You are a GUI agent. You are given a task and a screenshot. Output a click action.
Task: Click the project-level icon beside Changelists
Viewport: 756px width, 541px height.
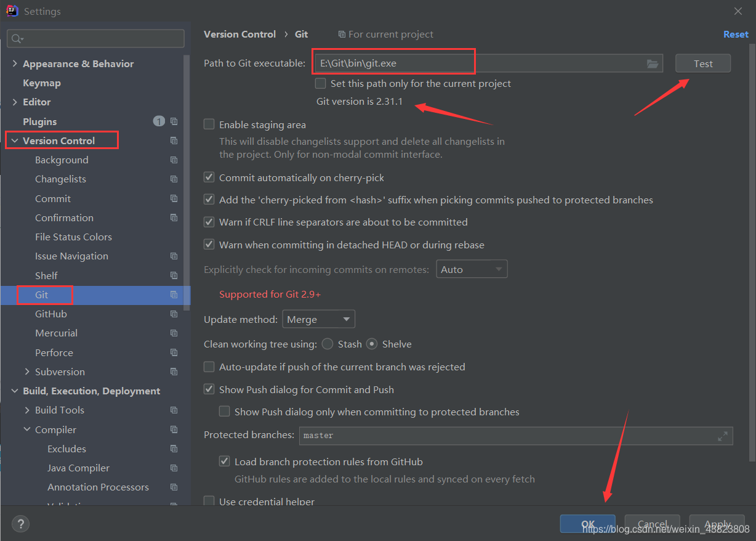point(174,179)
